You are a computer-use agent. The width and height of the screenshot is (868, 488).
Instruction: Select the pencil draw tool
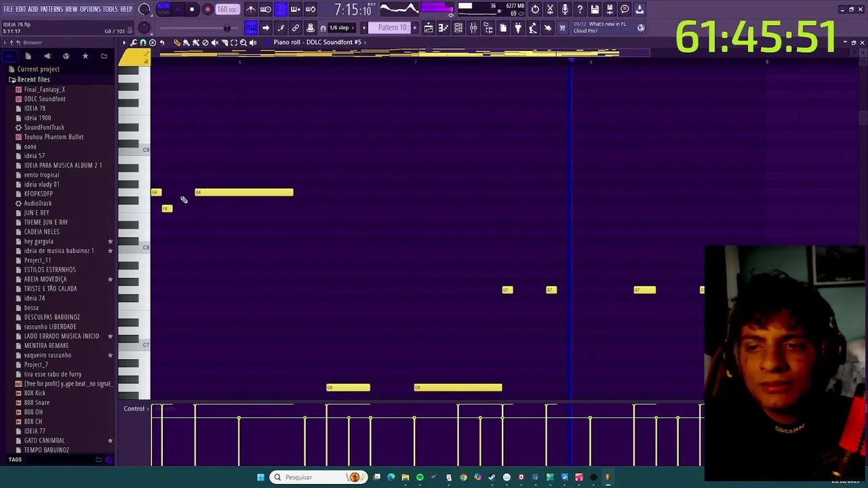click(177, 43)
